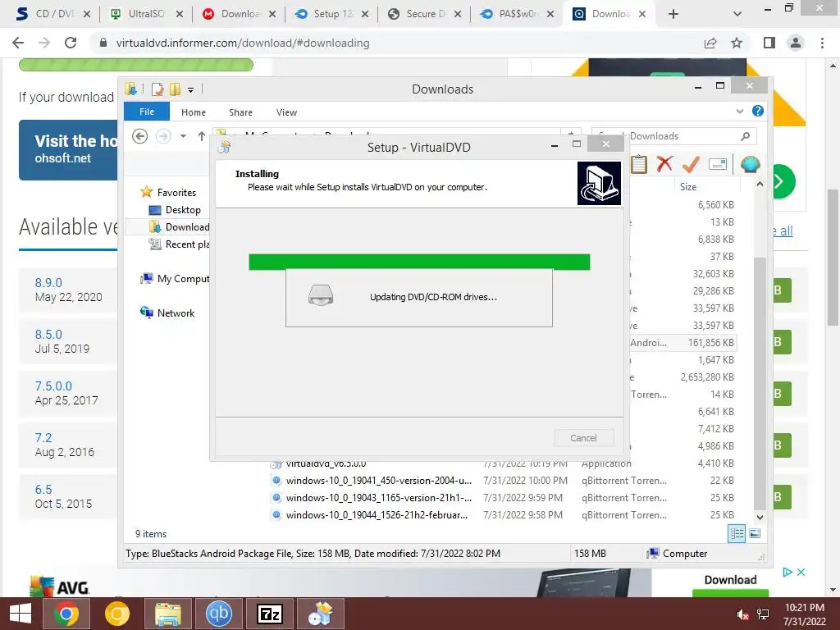Switch to the PA$$w0rd browser tab
This screenshot has height=630, width=840.
[518, 14]
